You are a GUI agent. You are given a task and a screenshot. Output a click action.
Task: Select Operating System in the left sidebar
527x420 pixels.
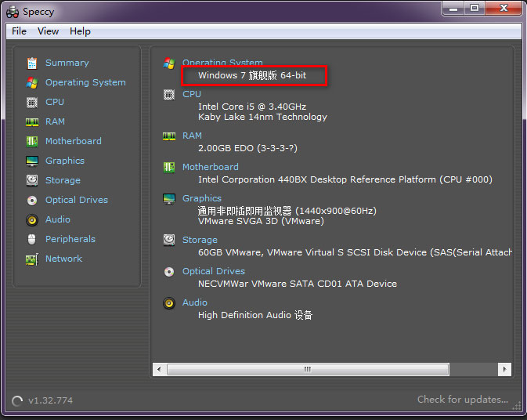click(x=85, y=82)
